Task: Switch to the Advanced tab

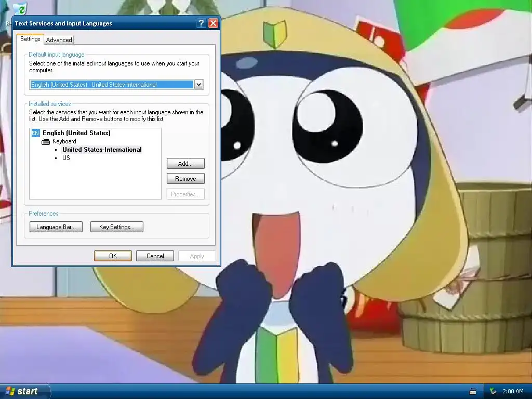Action: coord(59,39)
